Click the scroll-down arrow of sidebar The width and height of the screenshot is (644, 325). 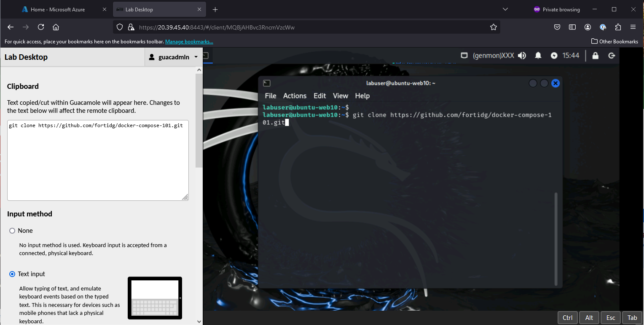[x=199, y=321]
